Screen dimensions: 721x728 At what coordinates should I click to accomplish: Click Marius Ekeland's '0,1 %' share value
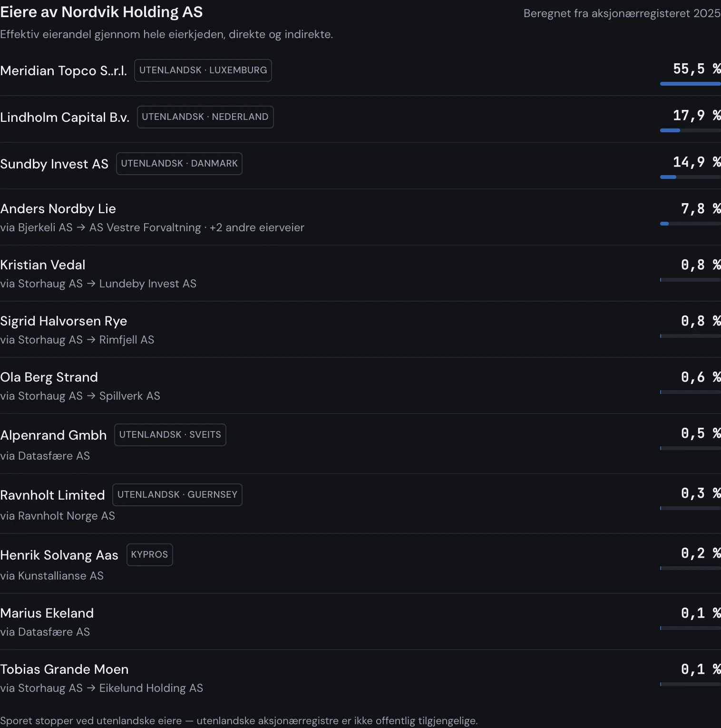[701, 613]
